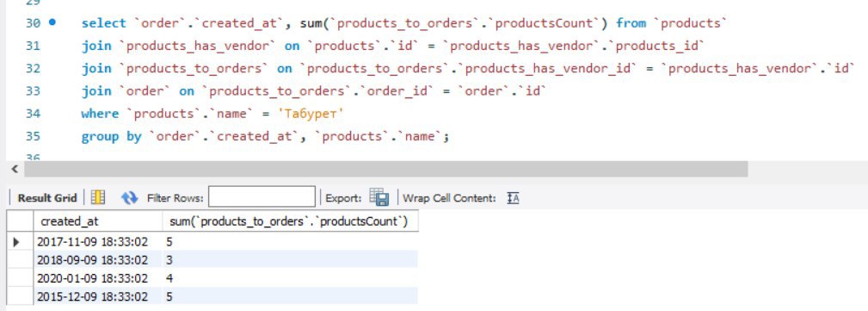Image resolution: width=868 pixels, height=311 pixels.
Task: Export recordset to external file icon
Action: click(x=379, y=197)
